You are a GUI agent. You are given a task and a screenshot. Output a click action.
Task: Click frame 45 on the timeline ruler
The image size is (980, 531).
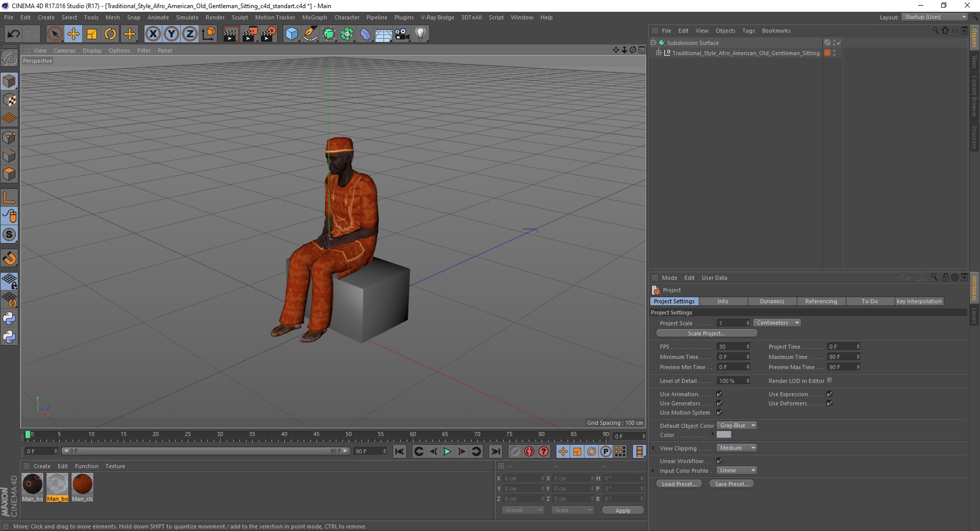tap(316, 435)
